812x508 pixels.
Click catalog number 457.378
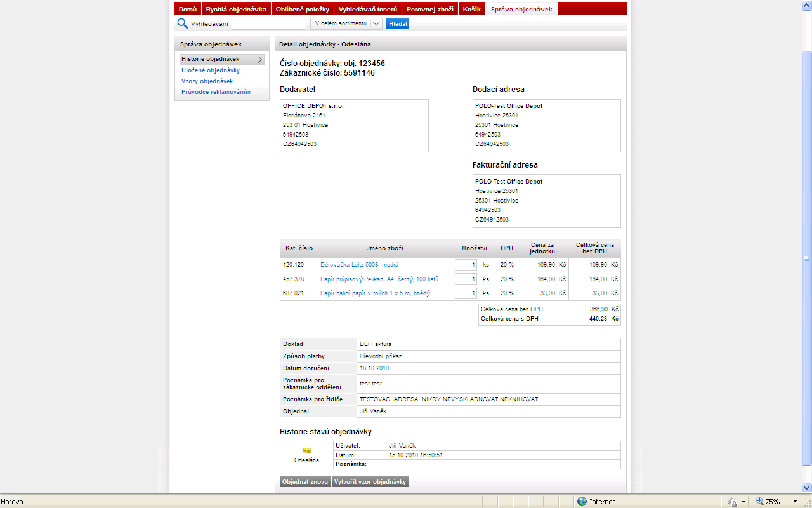tap(294, 279)
